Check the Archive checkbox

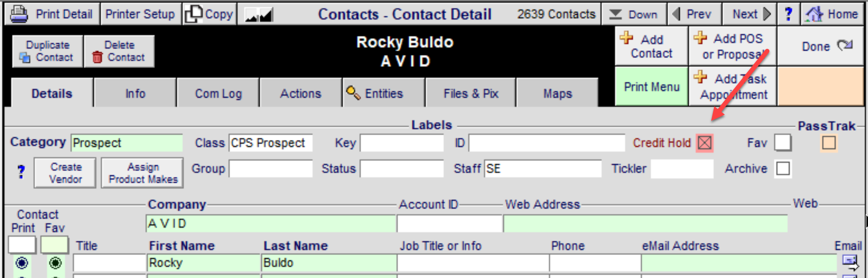[x=783, y=169]
